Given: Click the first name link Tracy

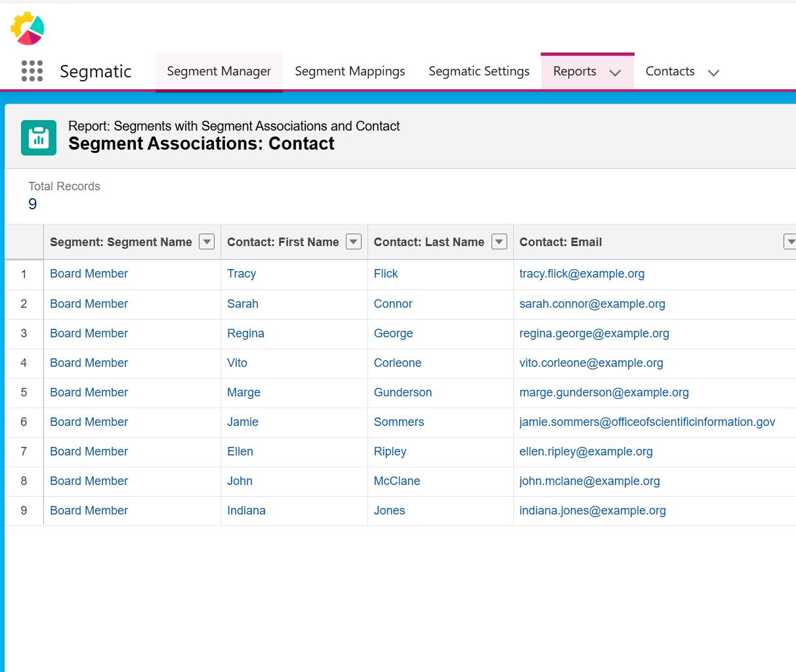Looking at the screenshot, I should (241, 274).
